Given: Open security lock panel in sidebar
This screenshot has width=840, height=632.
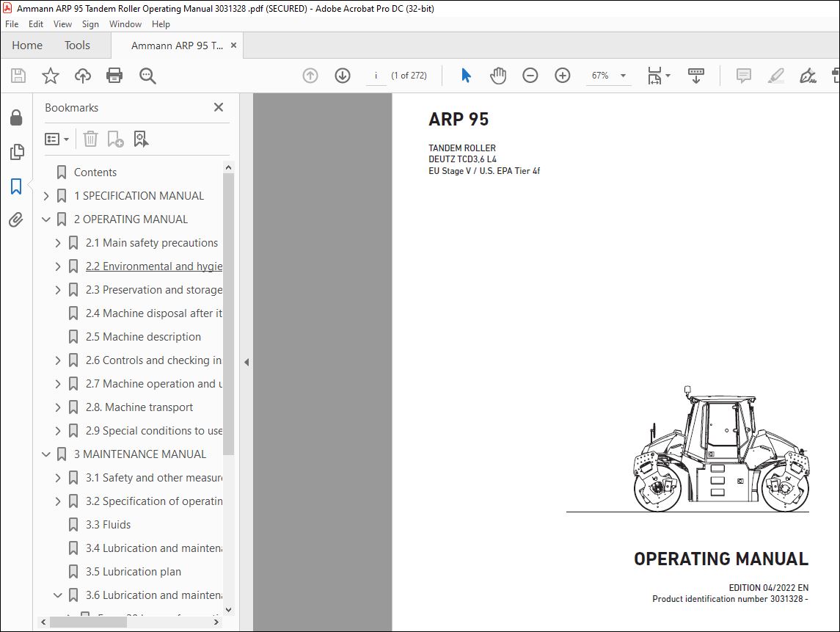Looking at the screenshot, I should (x=16, y=117).
